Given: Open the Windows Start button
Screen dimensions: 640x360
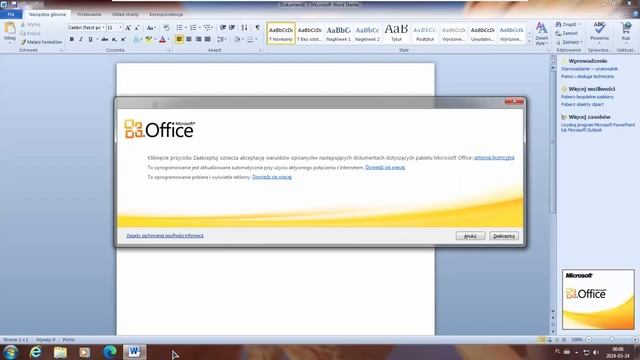Looking at the screenshot, I should (x=10, y=352).
